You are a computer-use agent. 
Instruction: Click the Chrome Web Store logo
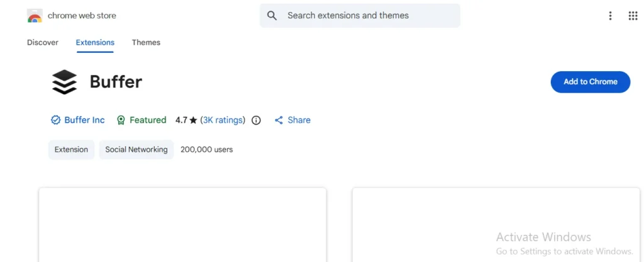click(35, 16)
